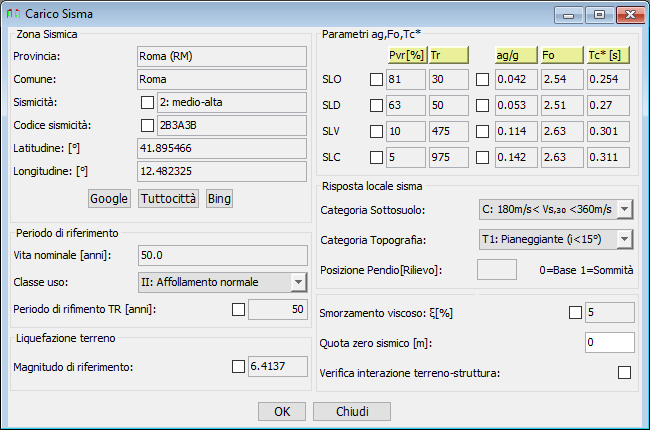
Task: Confirm with the OK button
Action: click(282, 411)
